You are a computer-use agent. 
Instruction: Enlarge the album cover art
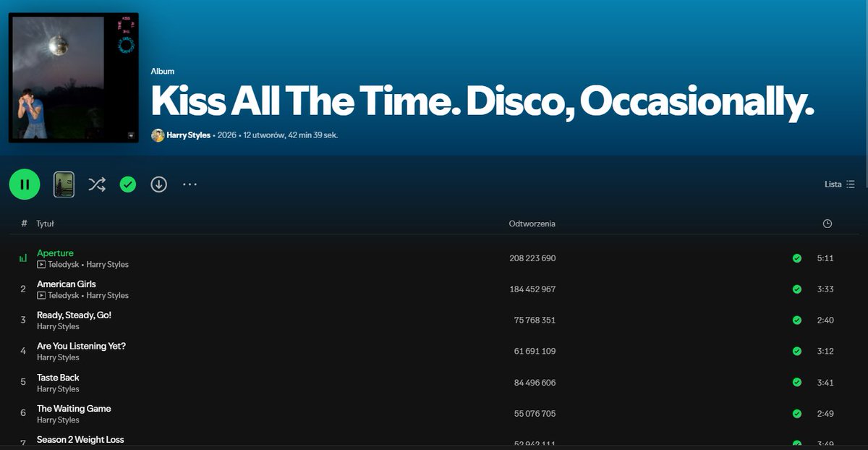(x=74, y=77)
